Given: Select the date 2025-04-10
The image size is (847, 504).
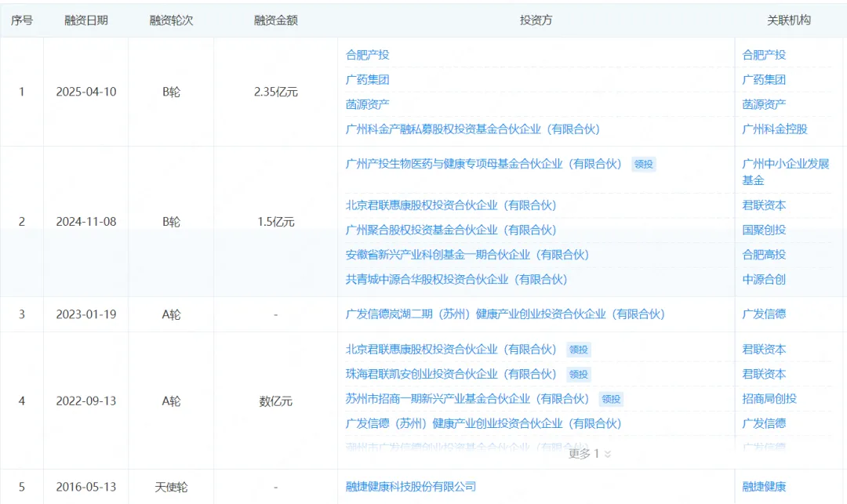Looking at the screenshot, I should pyautogui.click(x=86, y=92).
